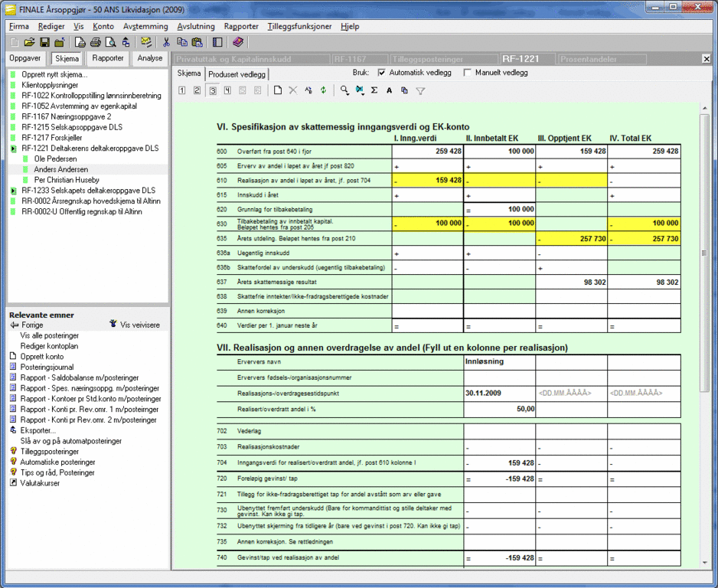The image size is (718, 588).
Task: Click the envelope message icon
Action: pyautogui.click(x=146, y=43)
